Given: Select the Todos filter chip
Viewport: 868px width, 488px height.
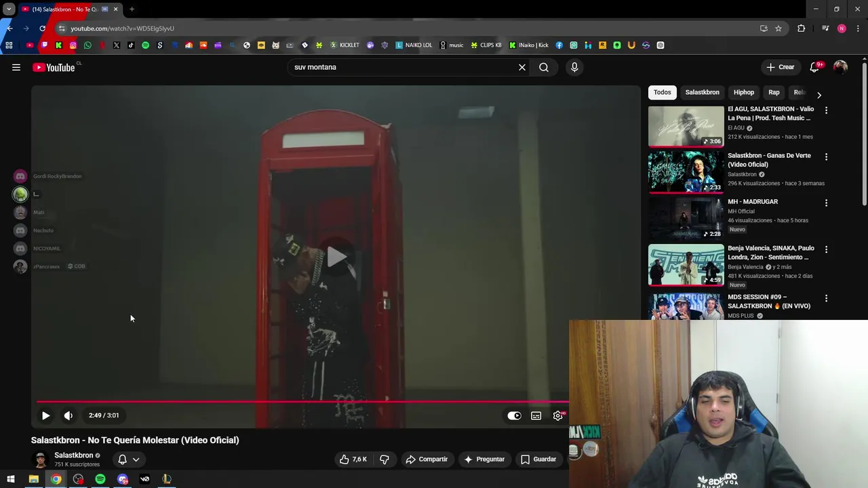Looking at the screenshot, I should pos(663,92).
